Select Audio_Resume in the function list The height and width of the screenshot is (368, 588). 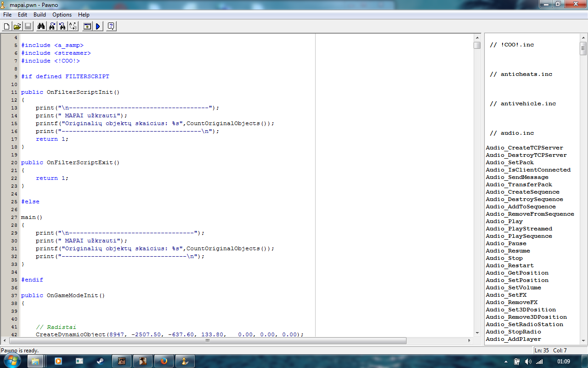tap(508, 251)
